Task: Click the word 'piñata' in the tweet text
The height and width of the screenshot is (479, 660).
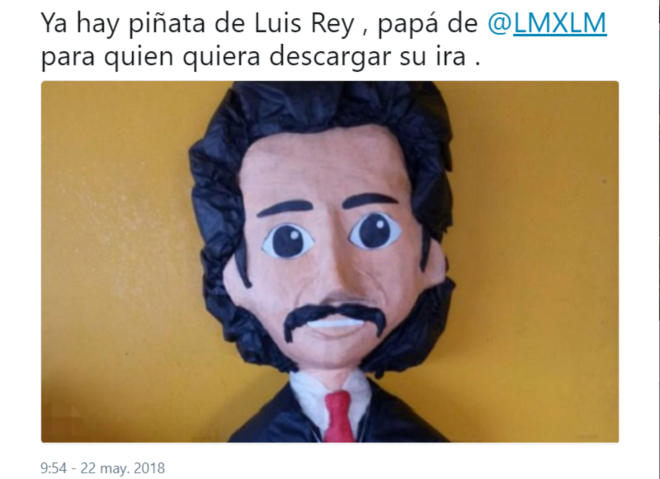Action: [168, 24]
